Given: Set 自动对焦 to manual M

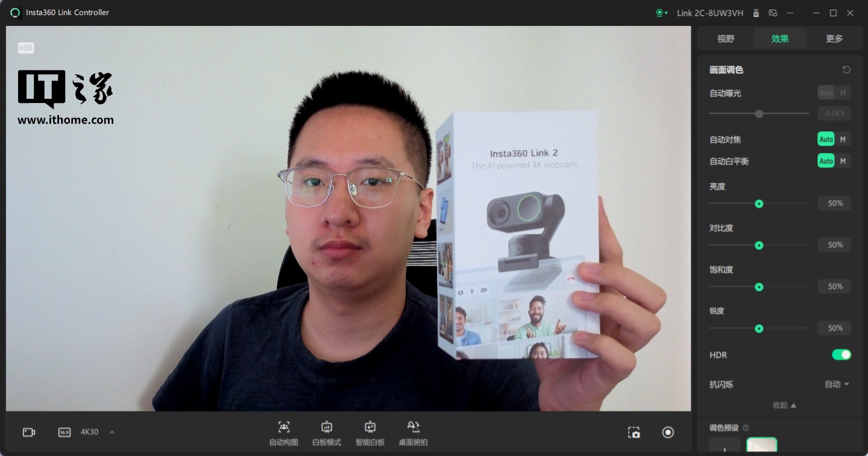Looking at the screenshot, I should [843, 139].
